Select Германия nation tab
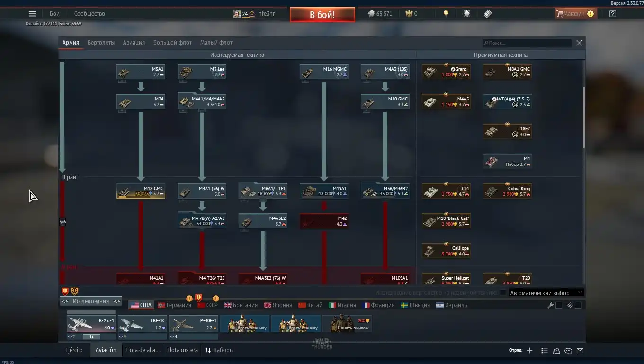 pyautogui.click(x=175, y=305)
